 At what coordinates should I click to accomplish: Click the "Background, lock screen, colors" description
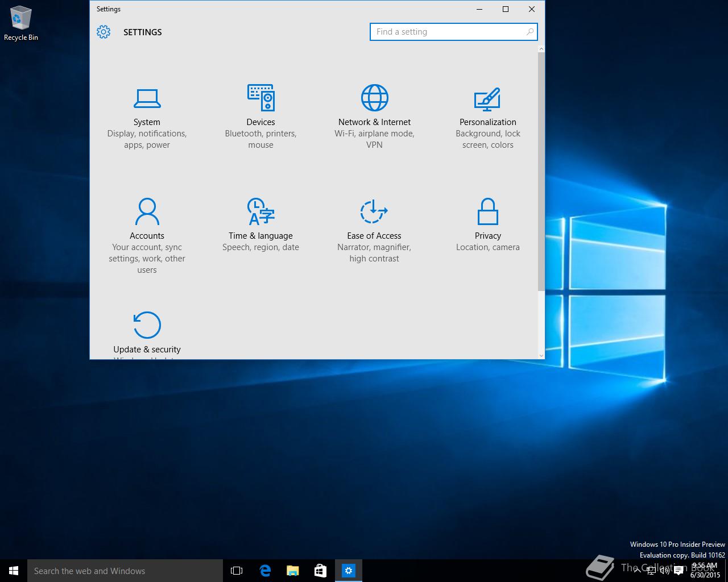(488, 139)
